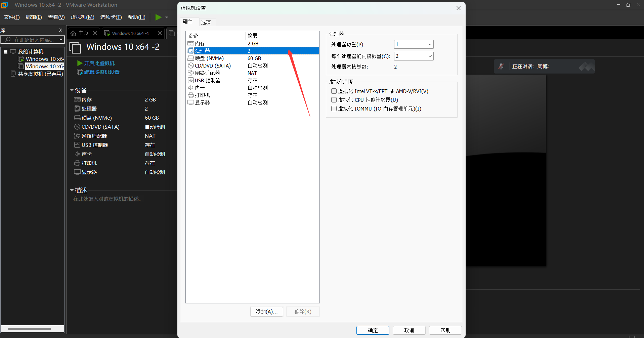This screenshot has height=338, width=644.
Task: Click 编辑虚拟机设置 link
Action: pos(98,72)
